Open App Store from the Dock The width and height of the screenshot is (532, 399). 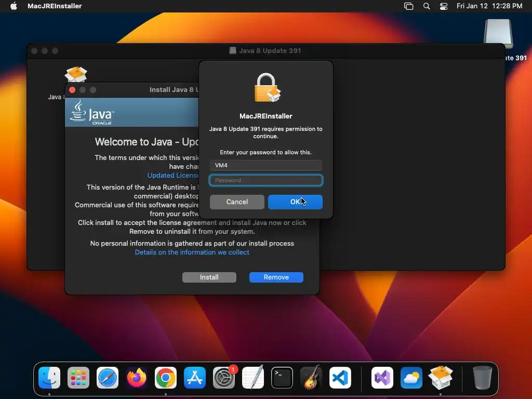tap(195, 378)
